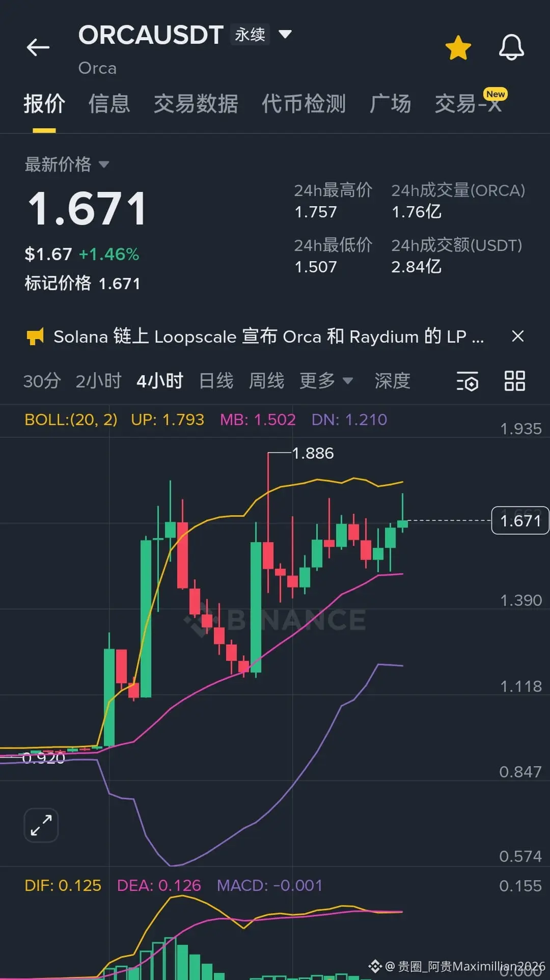Select the 4小时 chart interval

[x=159, y=381]
